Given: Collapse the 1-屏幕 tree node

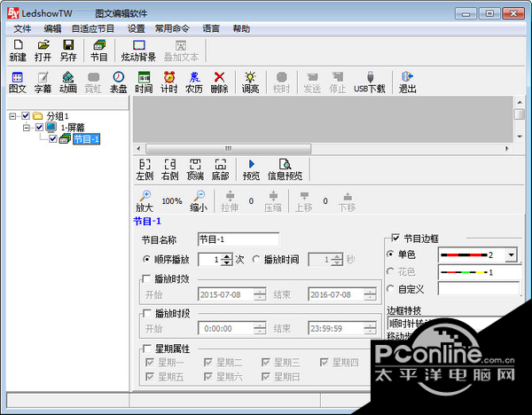Looking at the screenshot, I should pos(27,128).
